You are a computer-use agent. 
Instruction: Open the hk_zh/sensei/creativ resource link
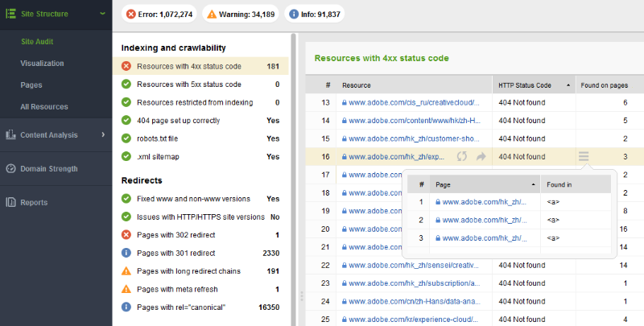414,266
